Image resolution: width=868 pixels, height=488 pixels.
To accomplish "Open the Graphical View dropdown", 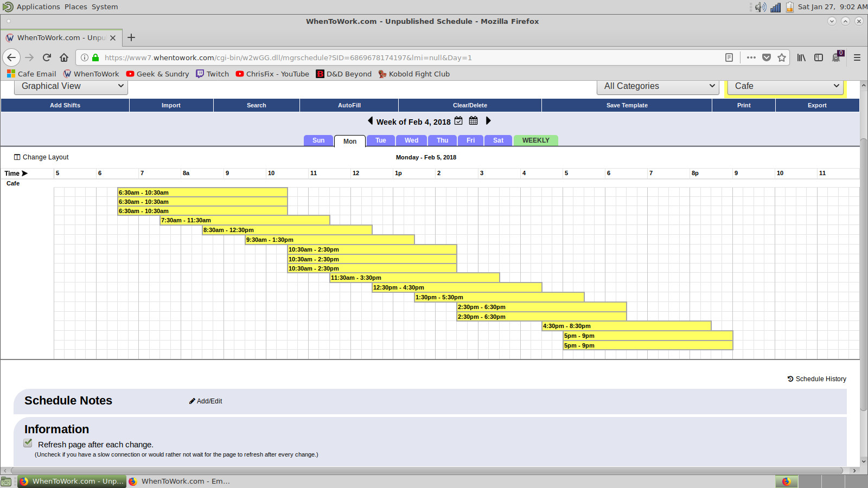I will coord(71,86).
